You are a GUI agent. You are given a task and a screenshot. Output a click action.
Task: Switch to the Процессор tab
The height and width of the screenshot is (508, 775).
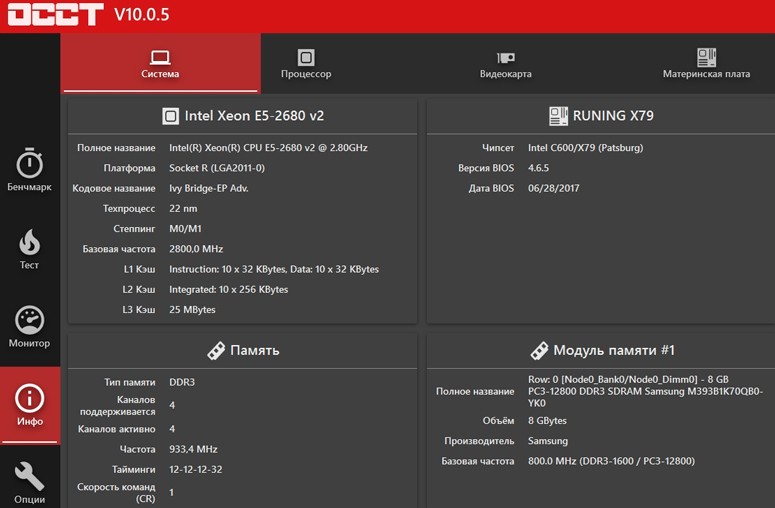pos(306,64)
